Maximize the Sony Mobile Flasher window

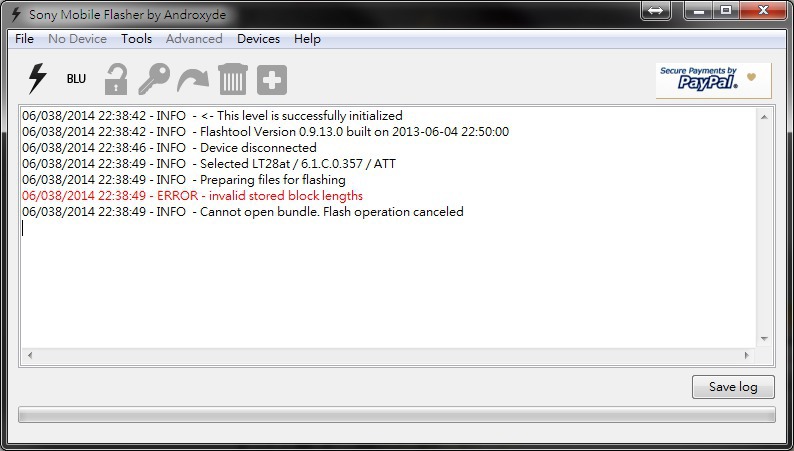tap(726, 11)
